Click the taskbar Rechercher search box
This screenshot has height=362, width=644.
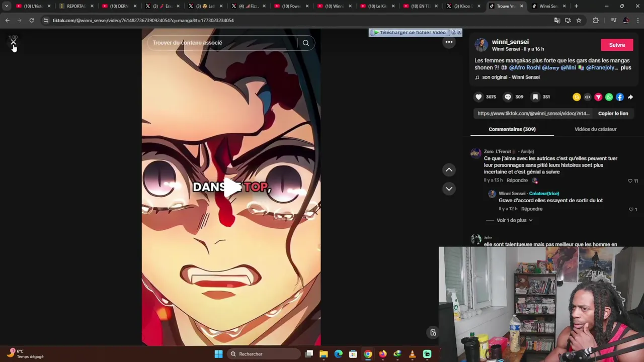(x=263, y=354)
